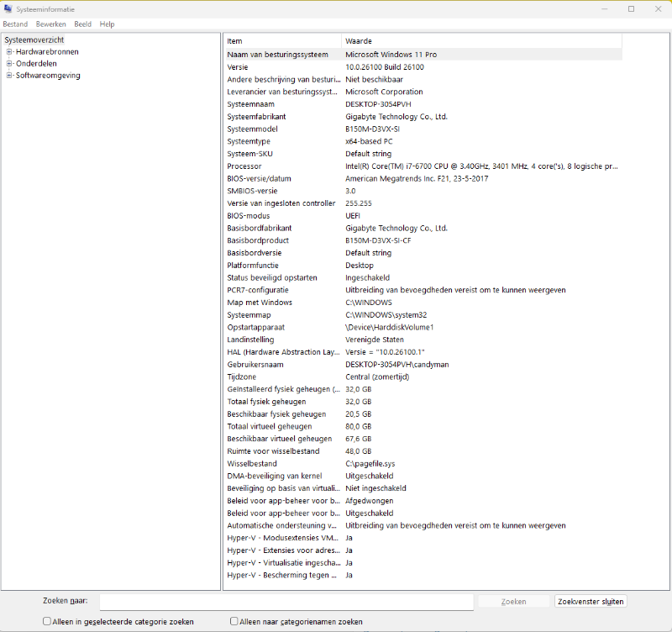672x632 pixels.
Task: Select the Hyper-V - Modusextensies VM row
Action: coord(423,538)
